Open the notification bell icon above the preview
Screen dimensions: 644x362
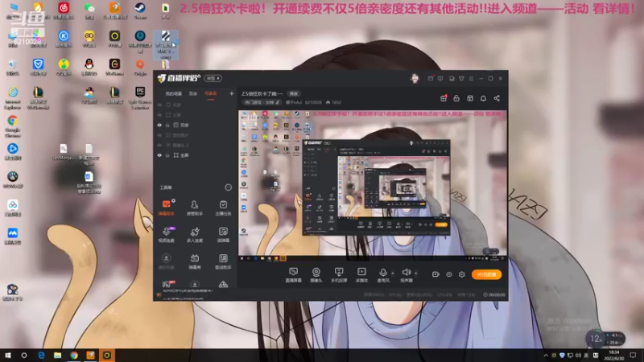coord(484,98)
